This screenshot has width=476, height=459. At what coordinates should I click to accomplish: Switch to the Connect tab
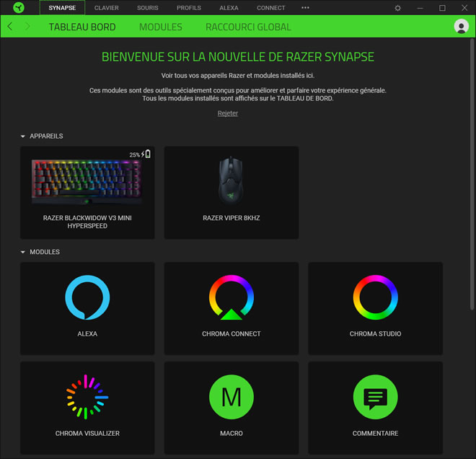pos(270,8)
